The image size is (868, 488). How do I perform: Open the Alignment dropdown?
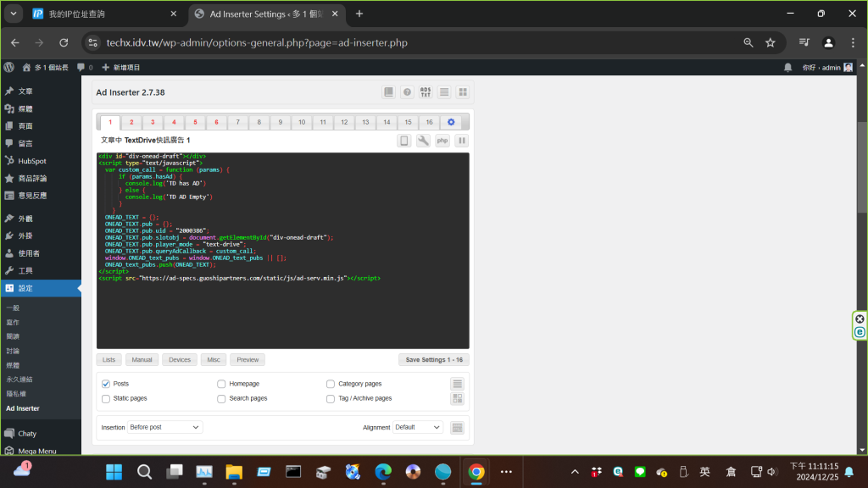point(417,428)
